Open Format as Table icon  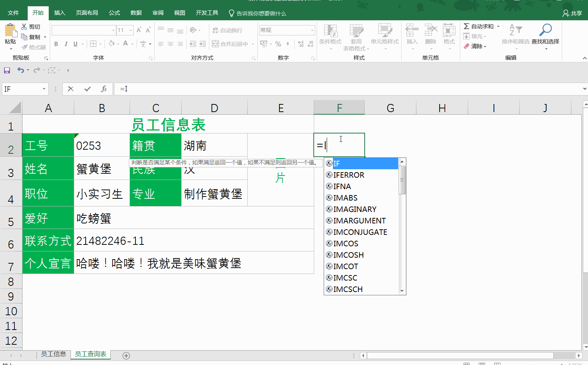[x=356, y=31]
